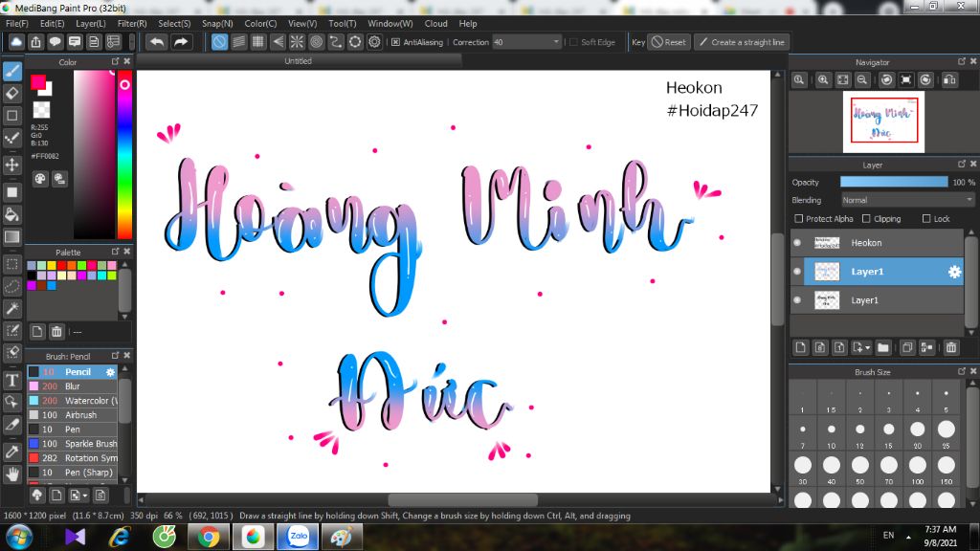Delete layer with trash icon
The width and height of the screenshot is (980, 551).
pyautogui.click(x=951, y=347)
